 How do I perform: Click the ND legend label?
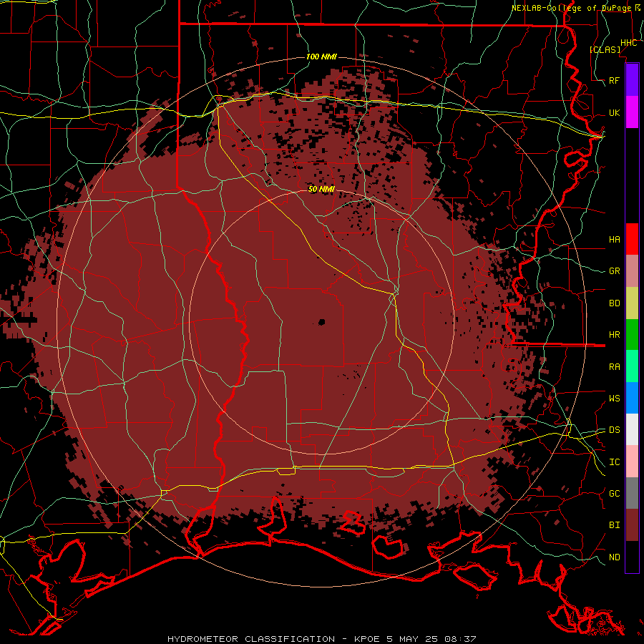(614, 557)
